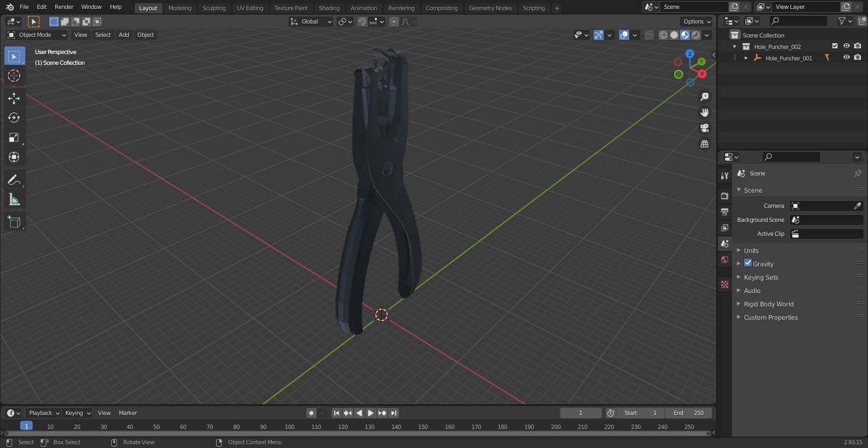Screen dimensions: 868x448
Task: Disable Hole_Puncher_001 in renders
Action: (858, 58)
